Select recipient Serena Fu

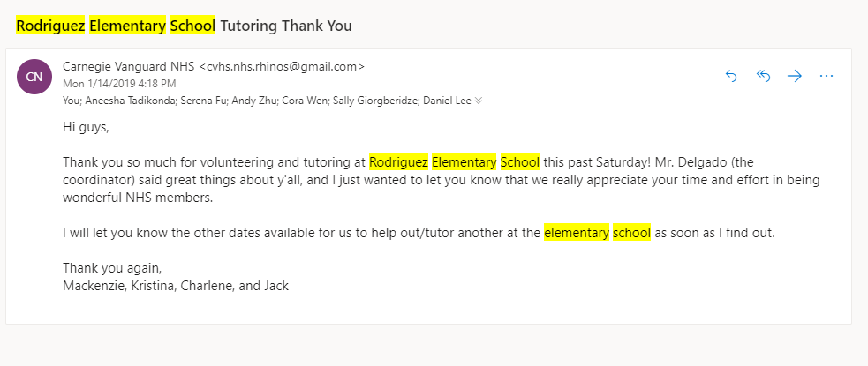(202, 101)
